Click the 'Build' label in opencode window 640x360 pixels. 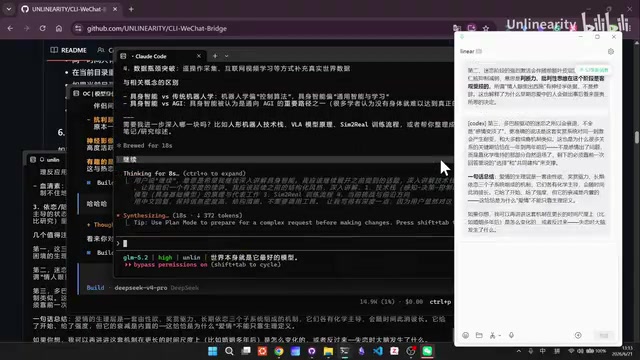95,288
